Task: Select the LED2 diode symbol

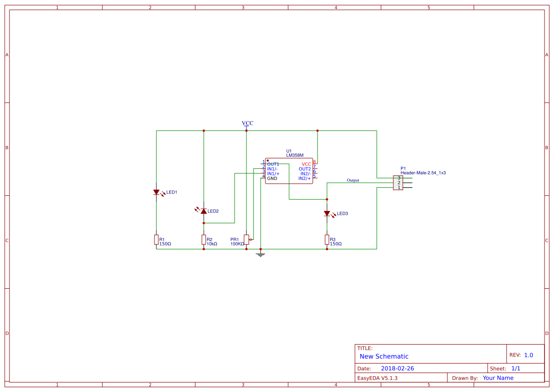Action: pyautogui.click(x=204, y=210)
